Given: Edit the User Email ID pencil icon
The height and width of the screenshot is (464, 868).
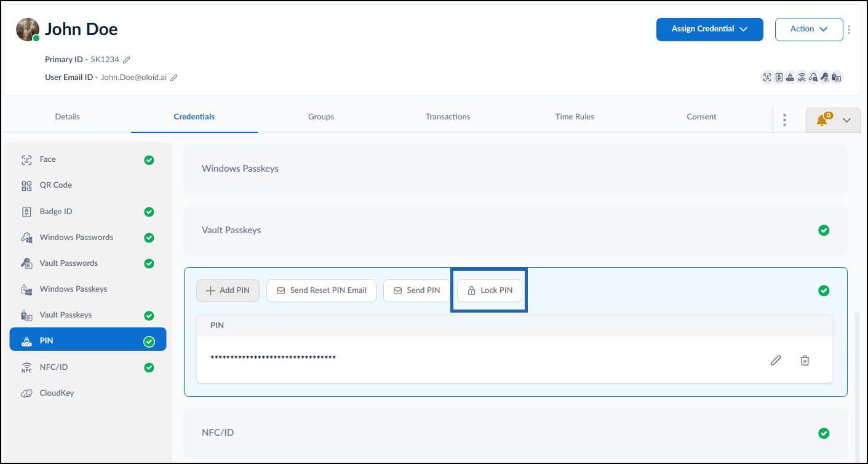Looking at the screenshot, I should coord(174,78).
